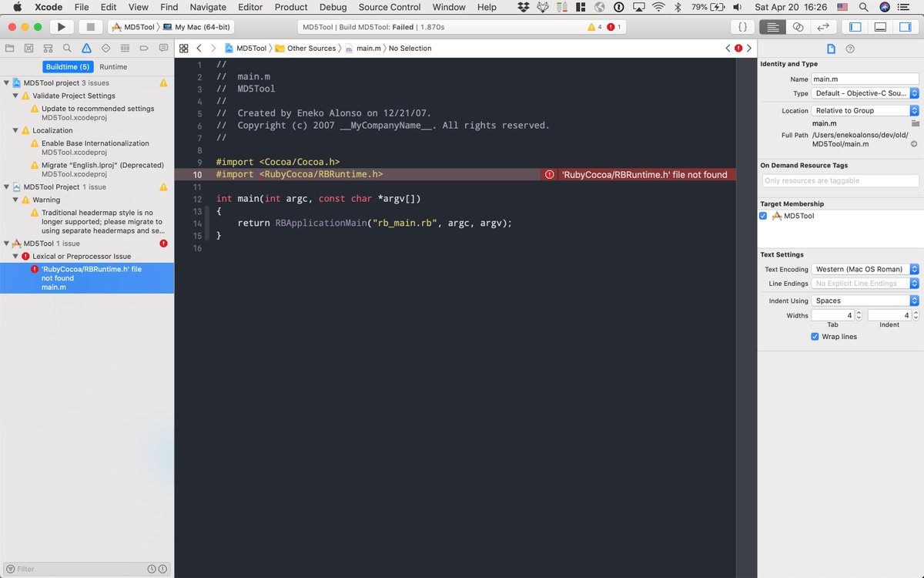Show the Quick Help inspector

[850, 49]
